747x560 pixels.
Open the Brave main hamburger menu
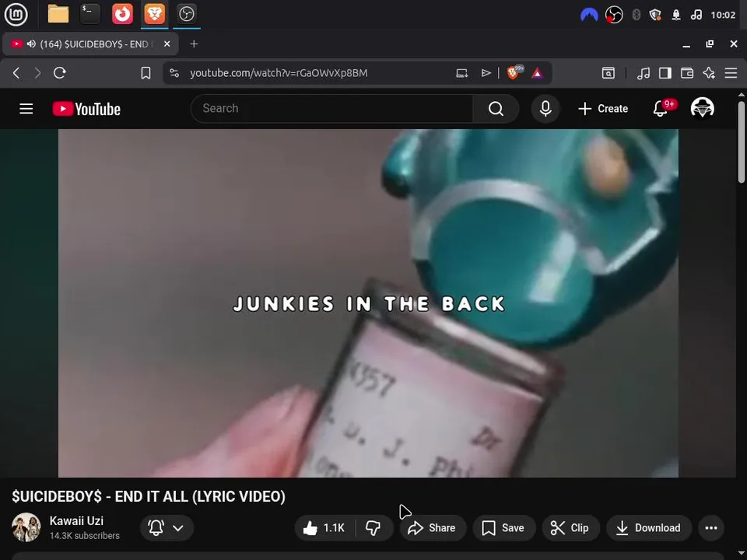pyautogui.click(x=731, y=73)
